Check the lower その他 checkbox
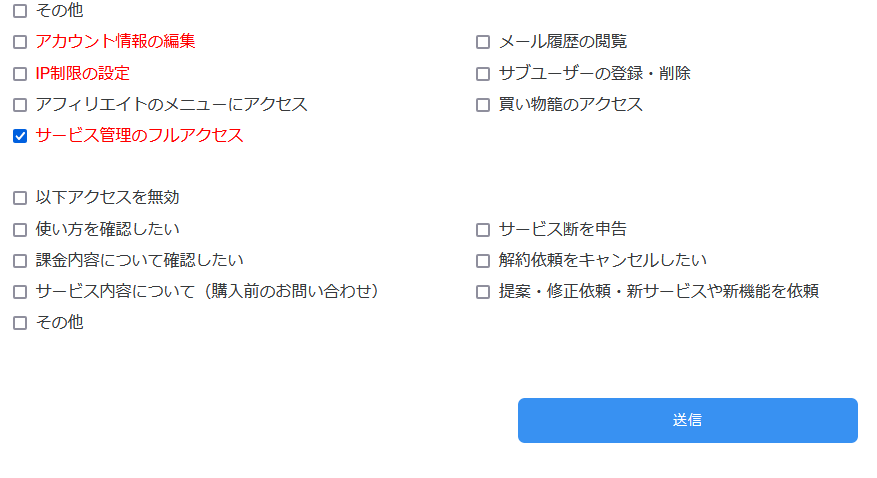877x478 pixels. [20, 323]
